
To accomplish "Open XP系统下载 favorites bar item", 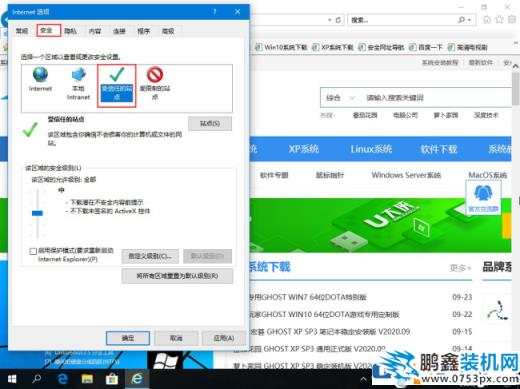I will (333, 47).
